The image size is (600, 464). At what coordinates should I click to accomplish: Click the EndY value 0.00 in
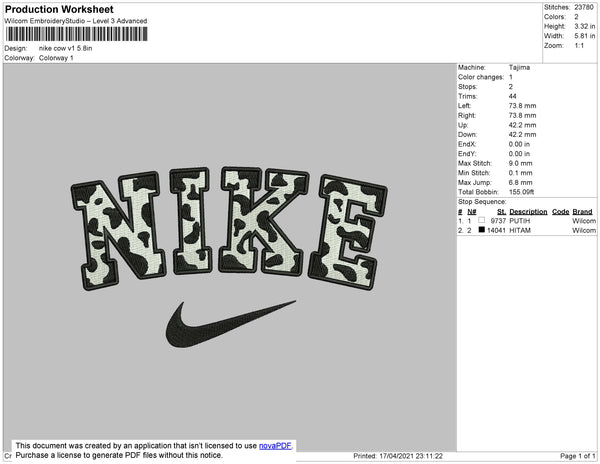519,154
